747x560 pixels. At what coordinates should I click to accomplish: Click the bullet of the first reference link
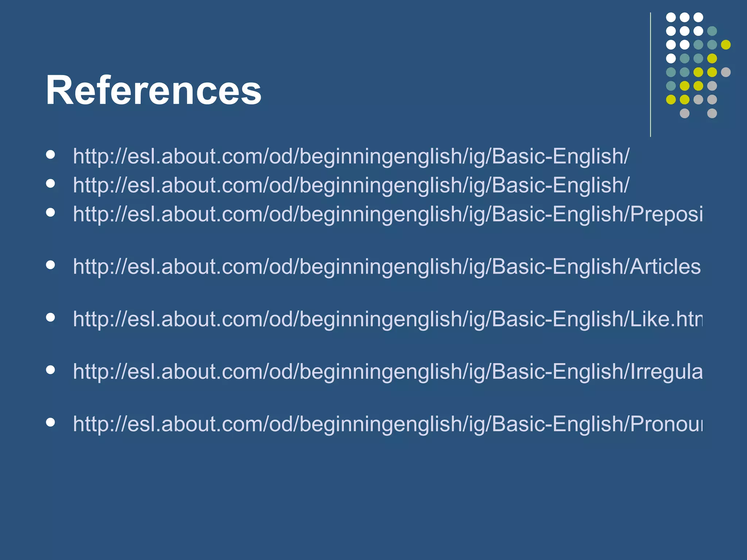(x=51, y=154)
